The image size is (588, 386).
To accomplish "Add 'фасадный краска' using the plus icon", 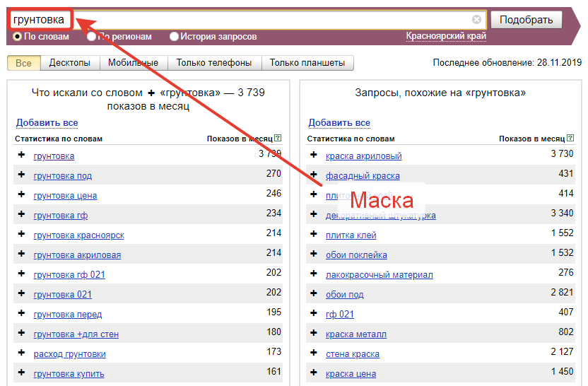I will point(314,175).
